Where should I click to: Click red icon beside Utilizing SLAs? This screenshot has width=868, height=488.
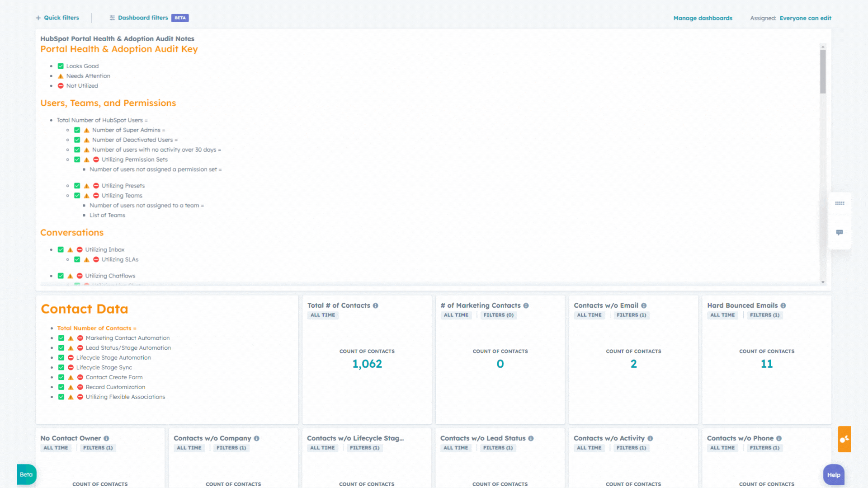coord(96,260)
